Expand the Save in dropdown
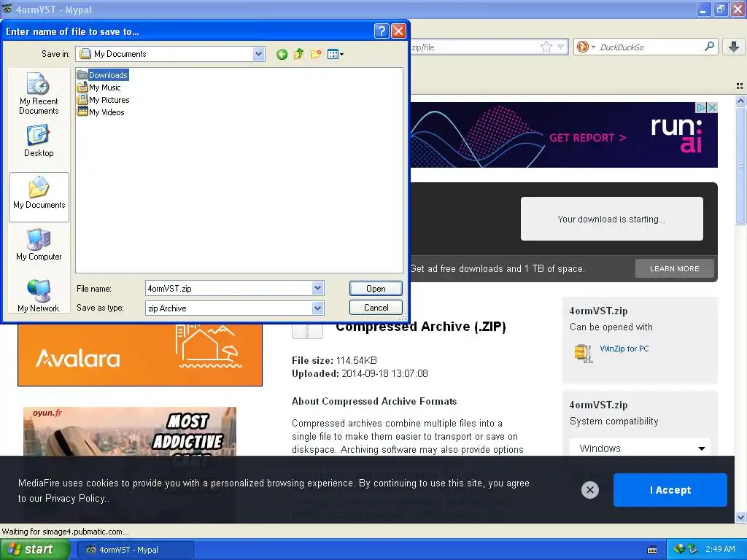The image size is (747, 560). (x=259, y=54)
